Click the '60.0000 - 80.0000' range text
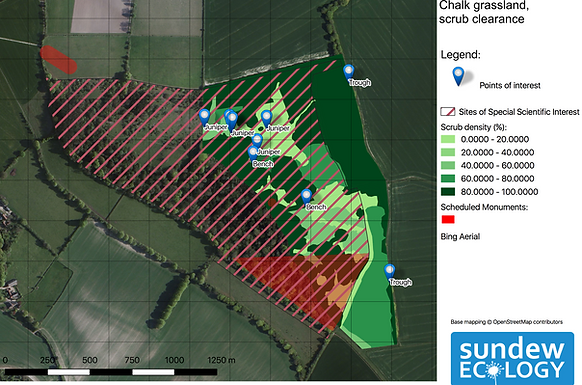The width and height of the screenshot is (582, 385). click(x=497, y=179)
